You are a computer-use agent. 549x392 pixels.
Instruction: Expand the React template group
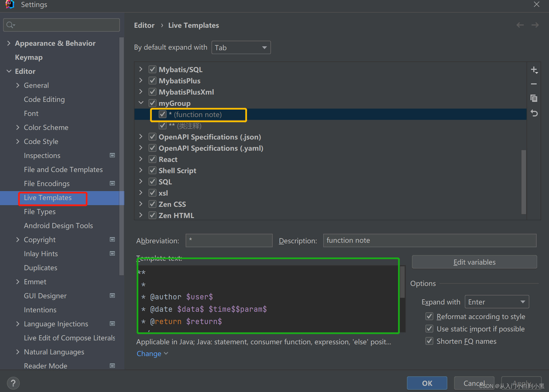tap(141, 159)
